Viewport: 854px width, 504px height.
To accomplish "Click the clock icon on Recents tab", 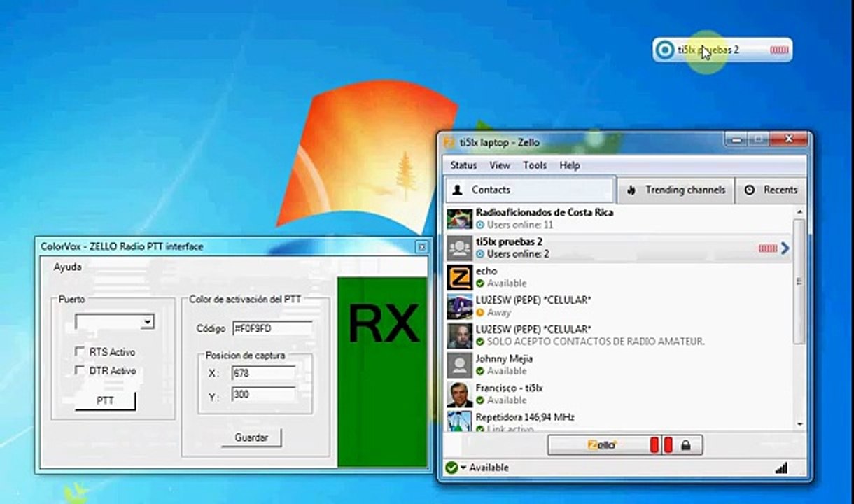I will pyautogui.click(x=750, y=190).
